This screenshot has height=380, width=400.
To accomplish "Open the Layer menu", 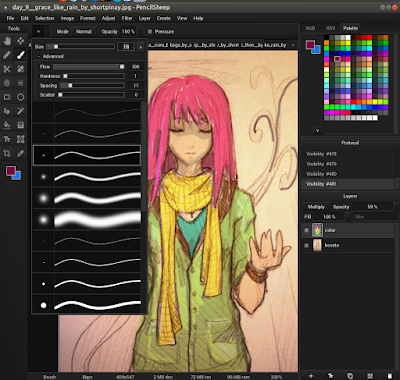I will click(x=145, y=18).
